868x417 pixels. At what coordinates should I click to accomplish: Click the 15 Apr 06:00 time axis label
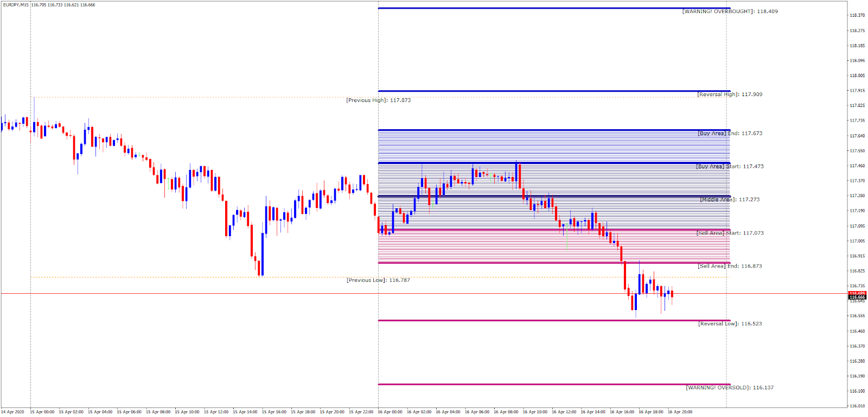pyautogui.click(x=129, y=412)
